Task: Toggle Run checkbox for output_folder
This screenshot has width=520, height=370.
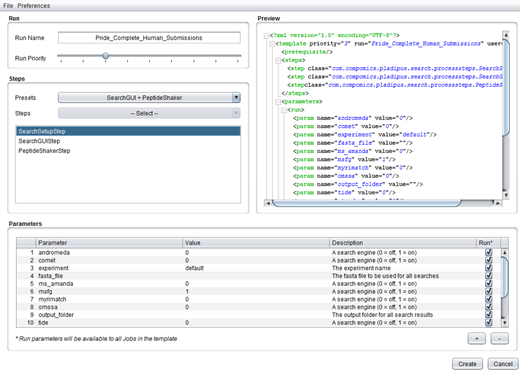Action: 489,315
